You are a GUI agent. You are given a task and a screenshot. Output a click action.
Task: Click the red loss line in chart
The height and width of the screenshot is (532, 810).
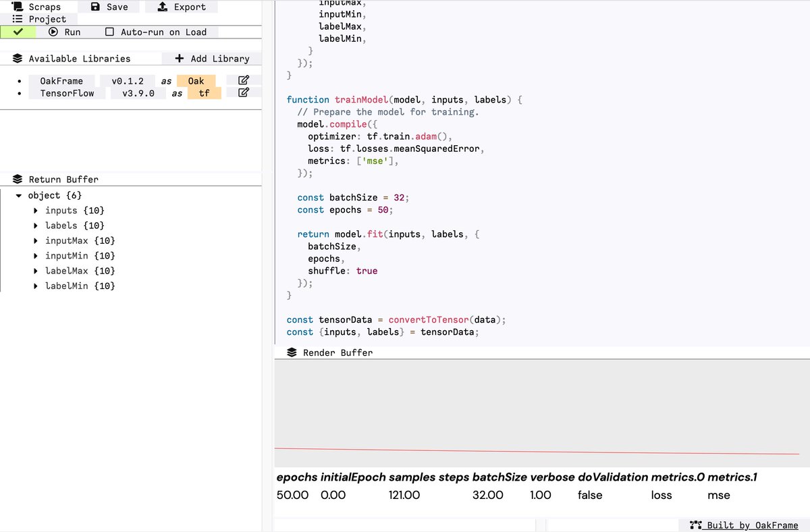click(x=537, y=451)
